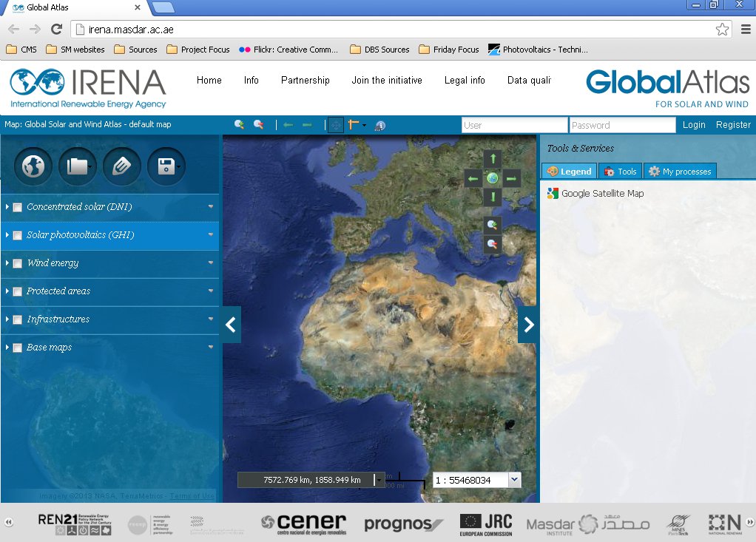756x542 pixels.
Task: Activate the feature info tool icon
Action: pyautogui.click(x=380, y=125)
